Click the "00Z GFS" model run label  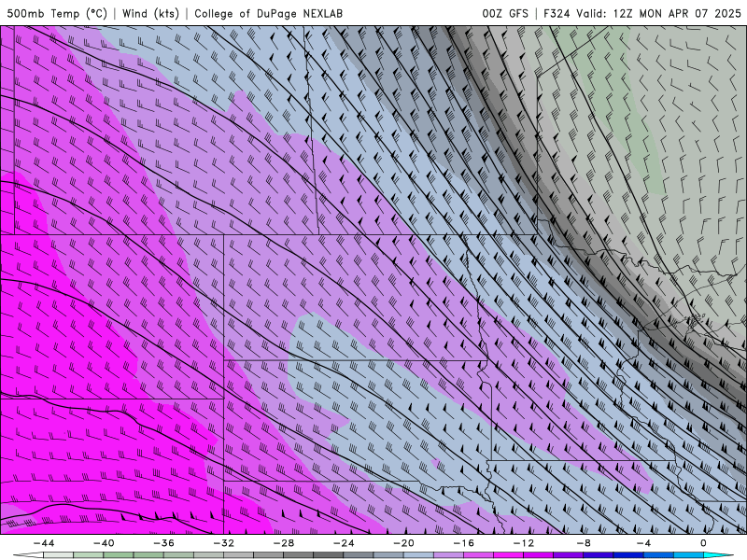point(505,14)
